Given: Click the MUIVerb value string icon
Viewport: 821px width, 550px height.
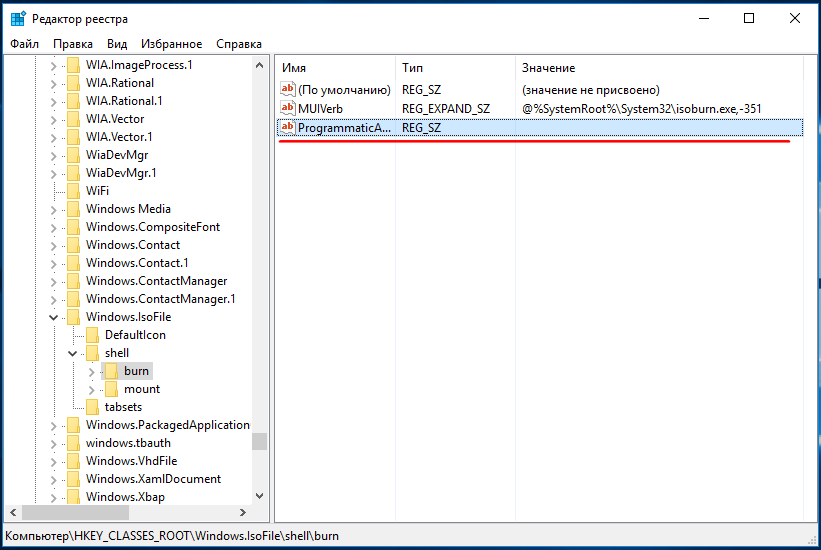Looking at the screenshot, I should click(287, 108).
